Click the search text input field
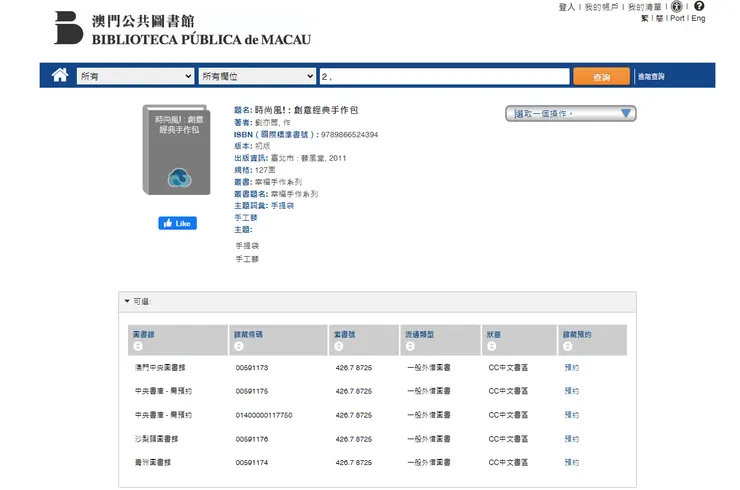The height and width of the screenshot is (490, 740). click(445, 76)
